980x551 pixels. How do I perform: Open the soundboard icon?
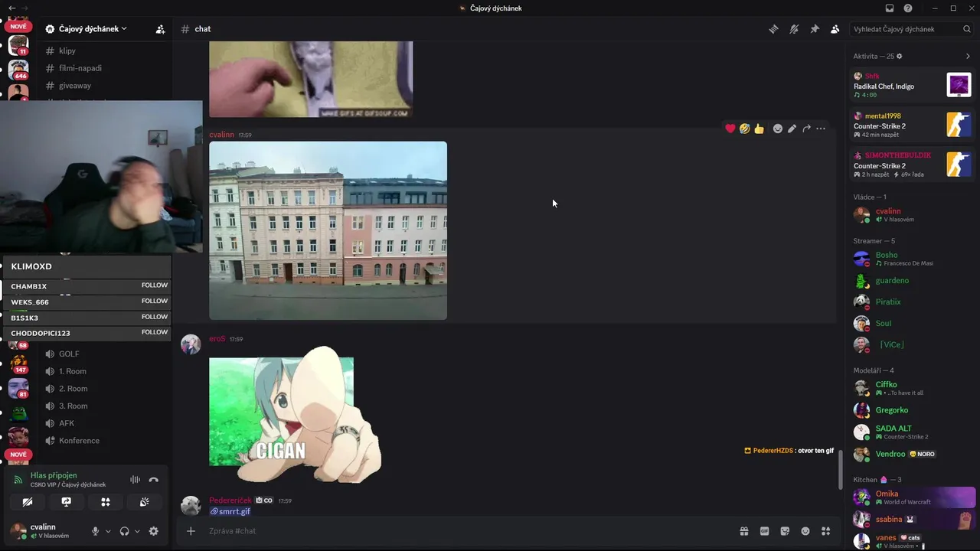[145, 502]
